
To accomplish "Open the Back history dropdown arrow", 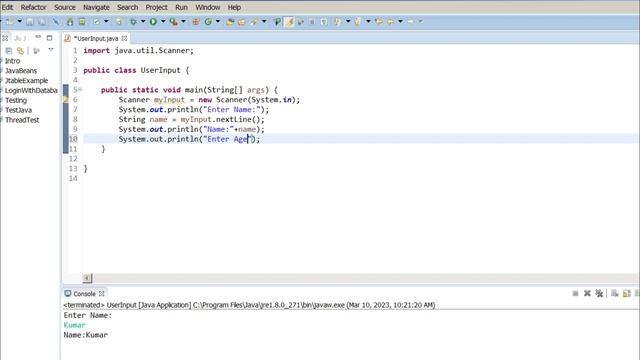I will 400,21.
